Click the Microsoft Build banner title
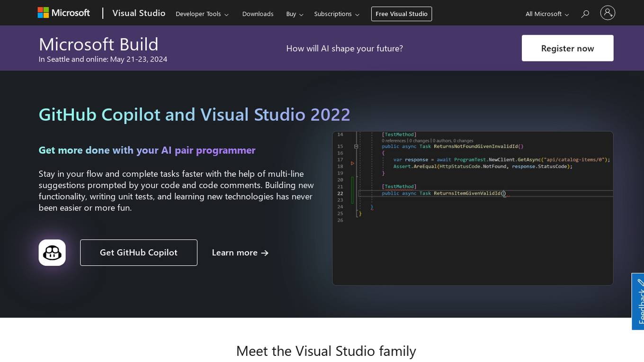Image resolution: width=644 pixels, height=362 pixels. (x=98, y=45)
